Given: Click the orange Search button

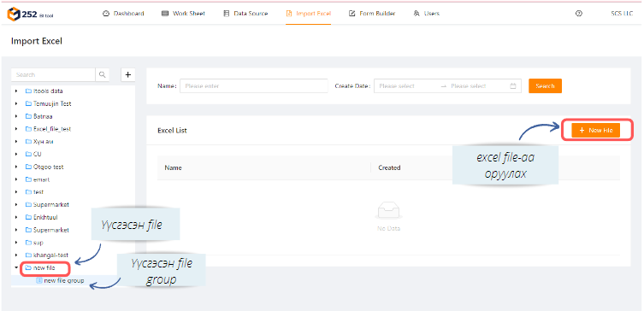Looking at the screenshot, I should [545, 85].
